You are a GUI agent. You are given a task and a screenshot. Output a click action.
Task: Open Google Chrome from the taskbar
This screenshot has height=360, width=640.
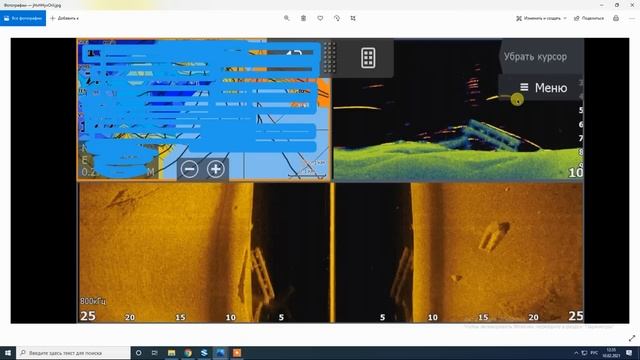(x=188, y=353)
